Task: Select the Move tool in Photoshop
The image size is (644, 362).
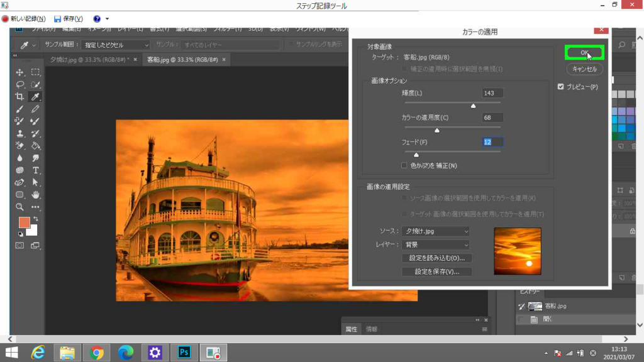Action: point(19,72)
